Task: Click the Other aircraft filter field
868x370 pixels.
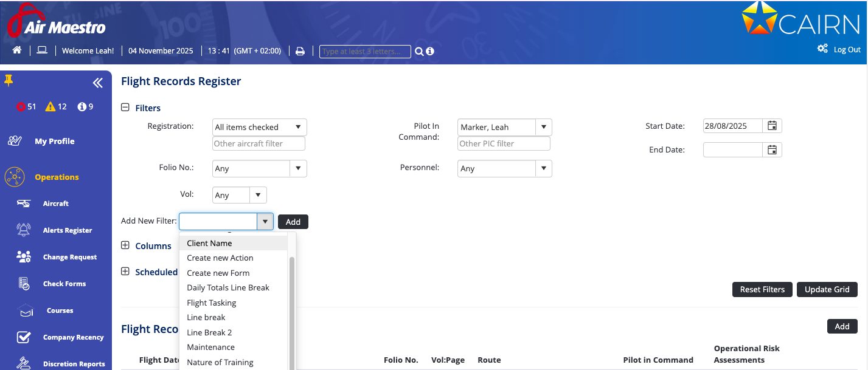Action: click(259, 143)
